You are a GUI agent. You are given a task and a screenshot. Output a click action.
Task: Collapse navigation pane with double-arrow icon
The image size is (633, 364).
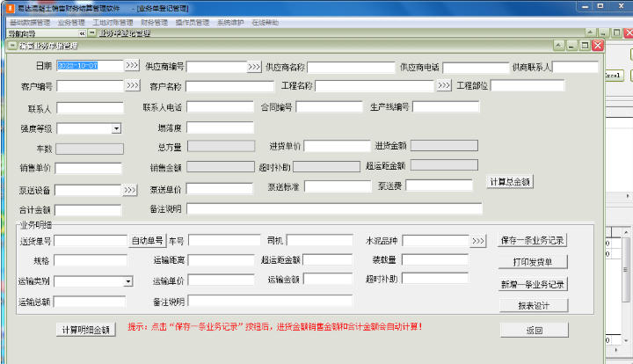(82, 33)
